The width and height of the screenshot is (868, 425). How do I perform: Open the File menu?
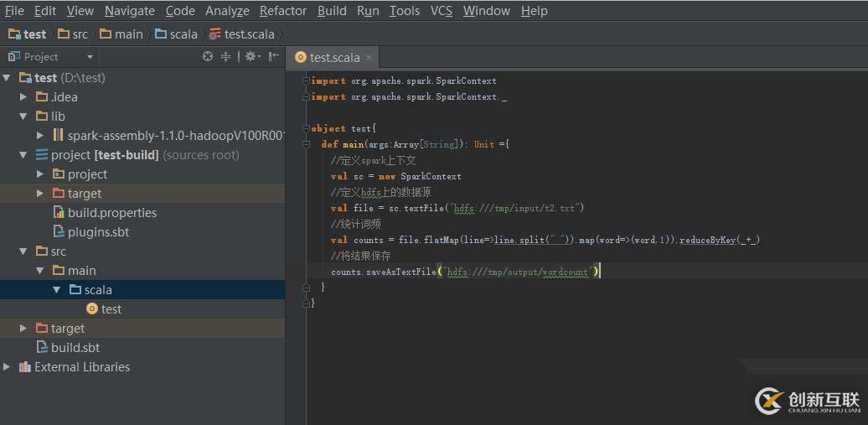(x=14, y=11)
